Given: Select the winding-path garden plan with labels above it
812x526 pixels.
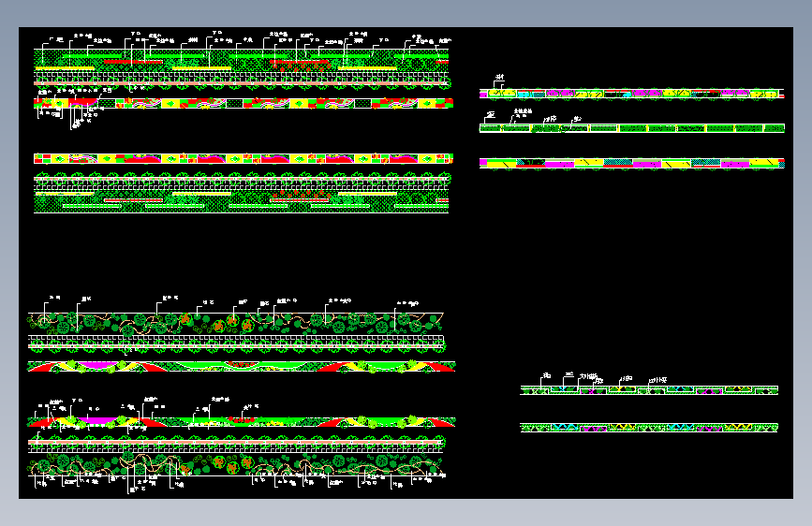Looking at the screenshot, I should pos(237,323).
